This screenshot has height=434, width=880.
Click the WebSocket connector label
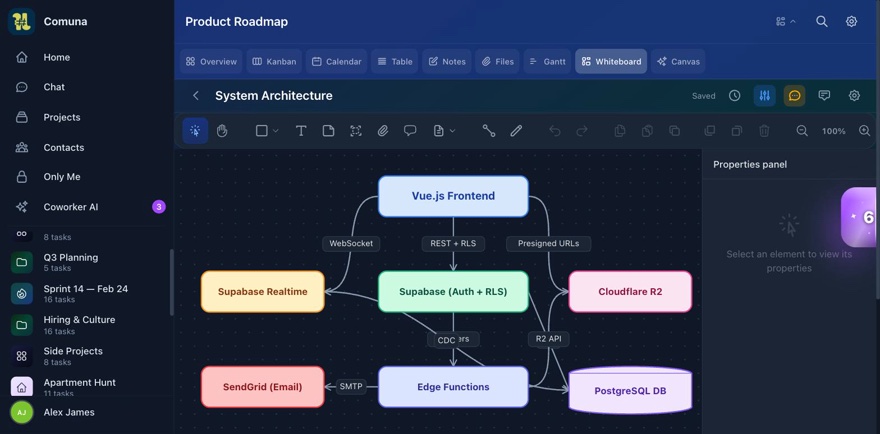coord(351,244)
